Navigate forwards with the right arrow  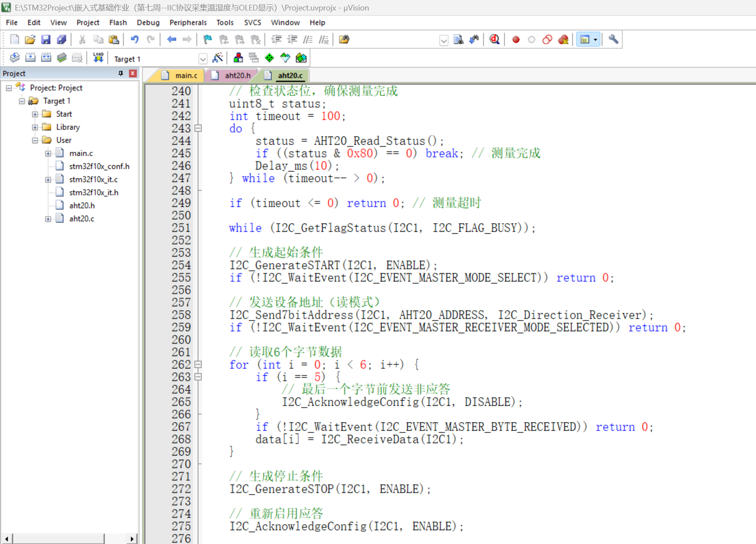tap(187, 40)
